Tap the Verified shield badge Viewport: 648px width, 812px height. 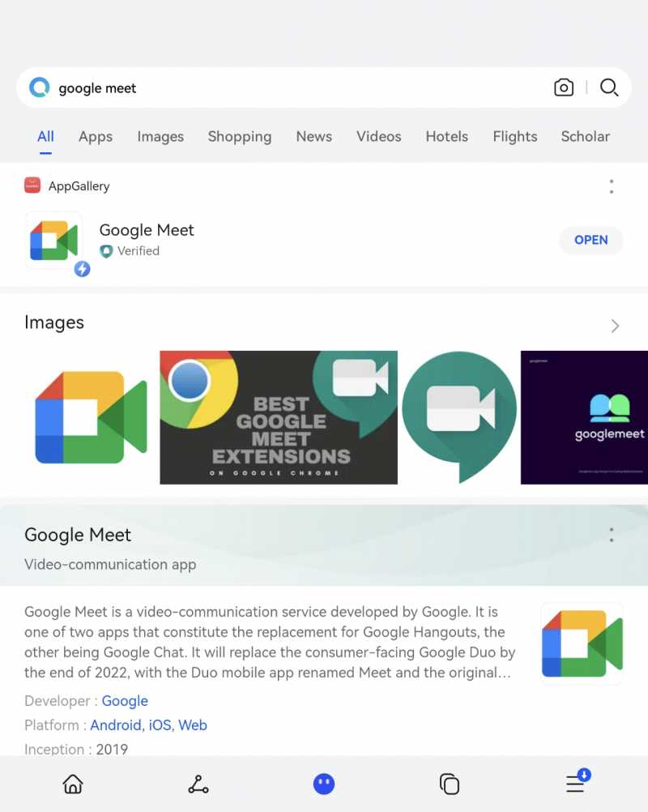pos(106,251)
